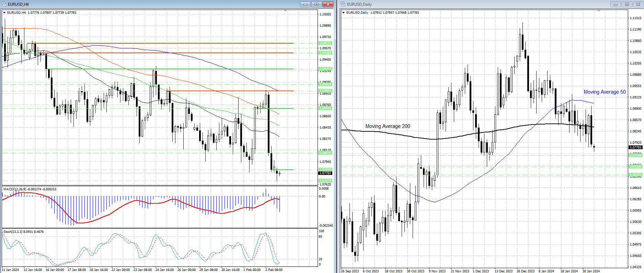Image resolution: width=644 pixels, height=273 pixels.
Task: Click the chart shift marker on H4 chart
Action: coord(286,11)
